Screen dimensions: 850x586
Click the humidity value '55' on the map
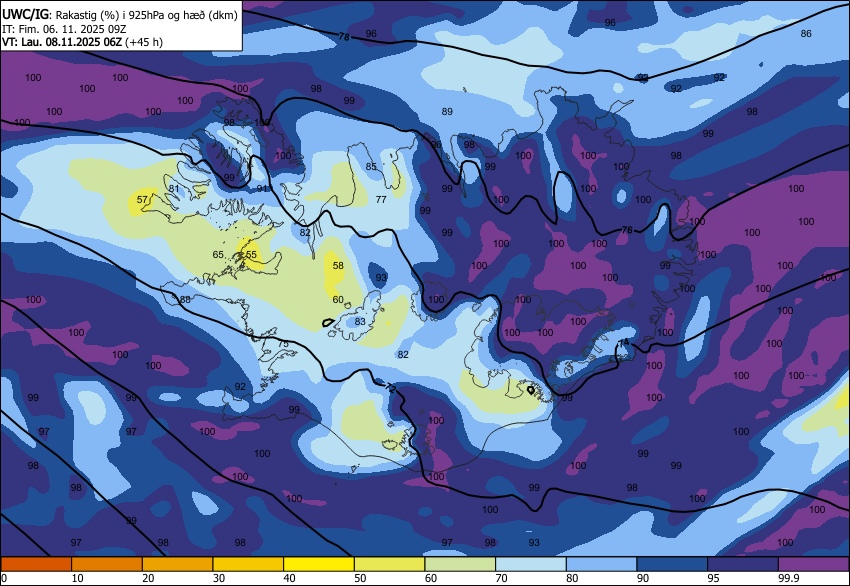click(x=251, y=255)
